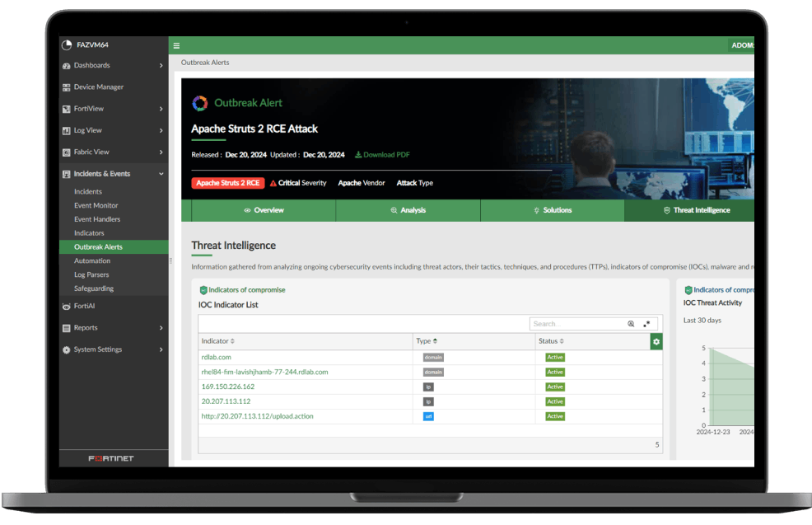812x525 pixels.
Task: Click the search magnifier icon in IOC list
Action: [631, 324]
